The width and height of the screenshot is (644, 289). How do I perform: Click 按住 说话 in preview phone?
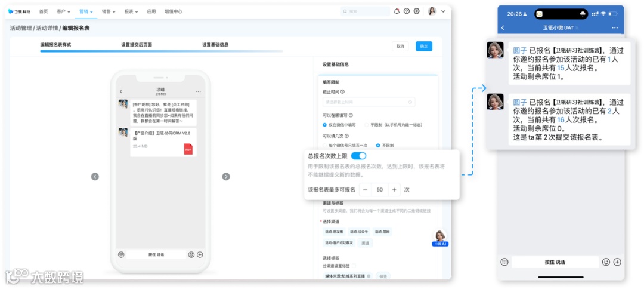point(156,254)
